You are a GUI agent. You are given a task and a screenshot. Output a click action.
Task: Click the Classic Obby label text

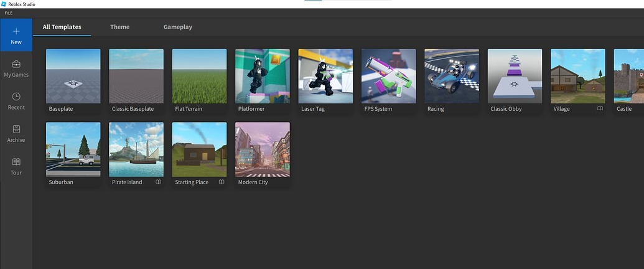click(x=506, y=109)
